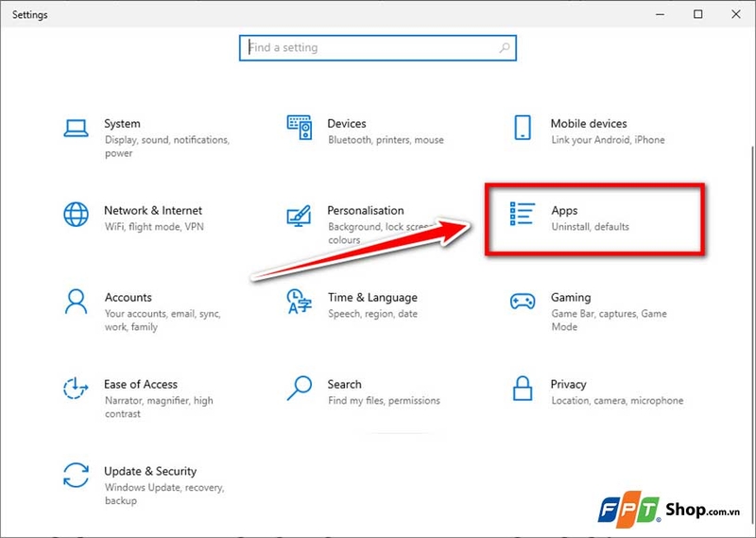
Task: Click 'Find my files, permissions' description
Action: point(385,401)
